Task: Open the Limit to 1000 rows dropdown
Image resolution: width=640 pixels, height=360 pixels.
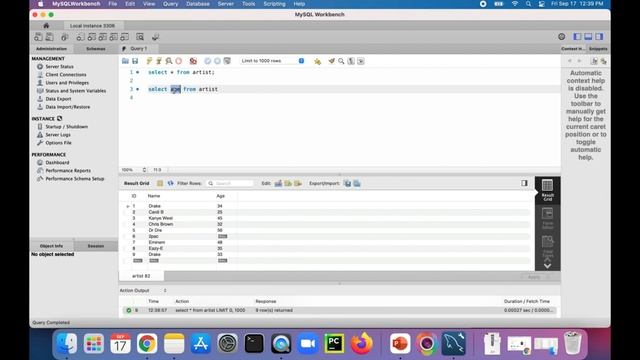Action: [x=272, y=61]
